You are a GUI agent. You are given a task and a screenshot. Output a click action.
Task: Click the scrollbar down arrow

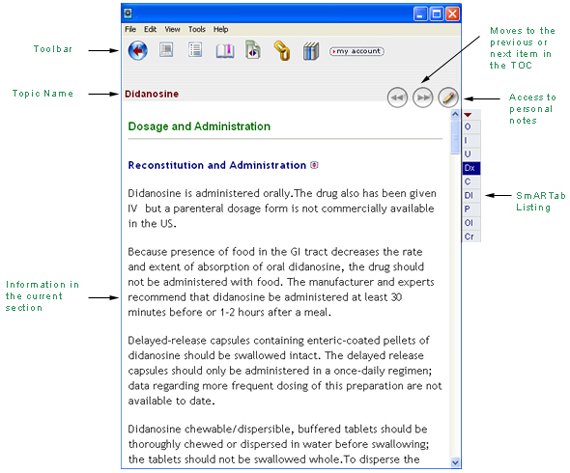coord(455,462)
